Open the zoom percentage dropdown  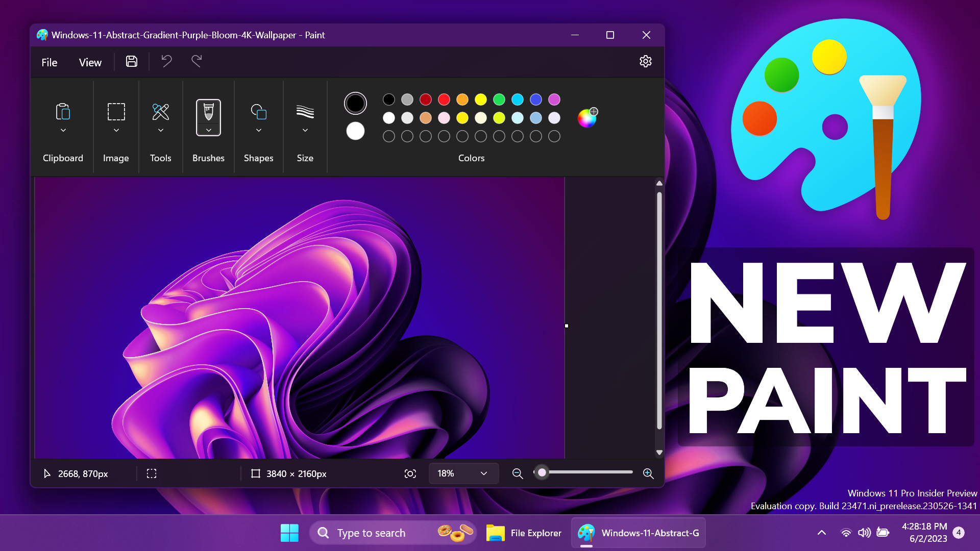(x=462, y=473)
